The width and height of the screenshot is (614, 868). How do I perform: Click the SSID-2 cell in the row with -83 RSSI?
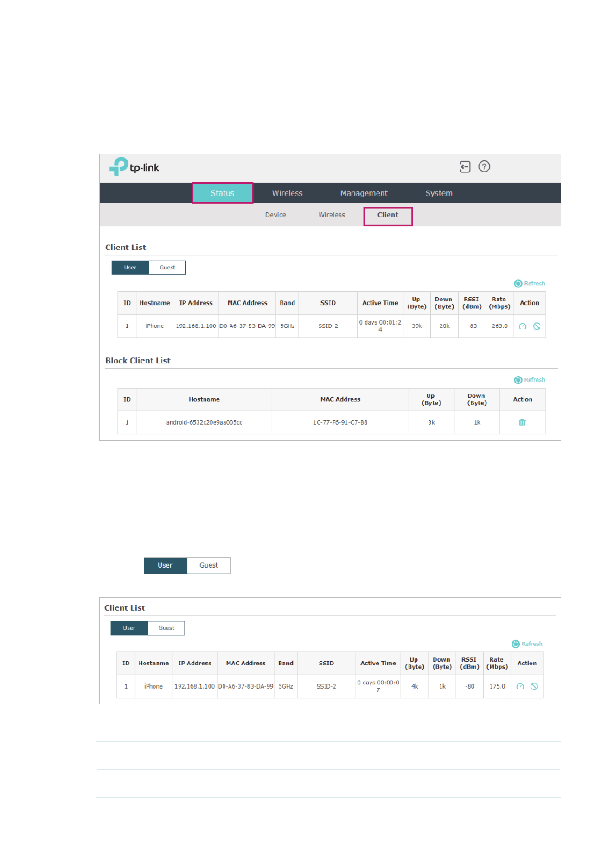(328, 326)
